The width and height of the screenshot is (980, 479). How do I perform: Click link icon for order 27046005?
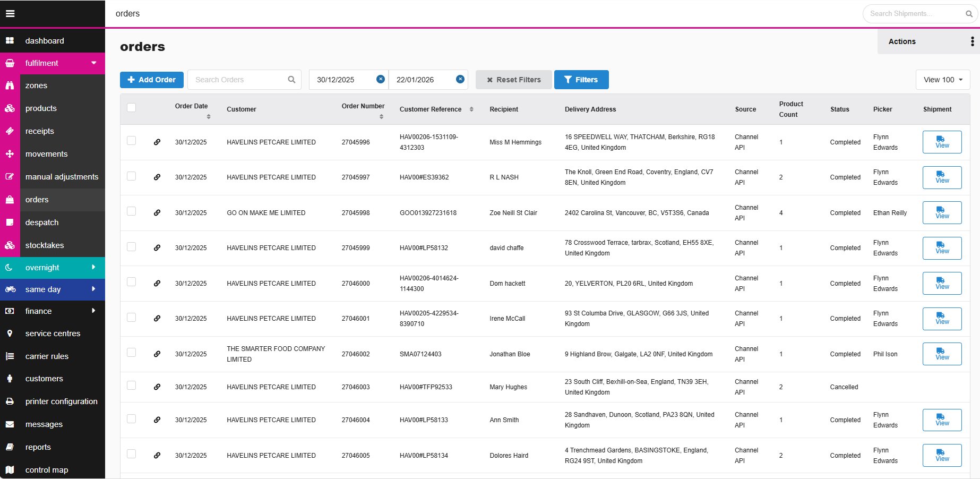tap(157, 456)
